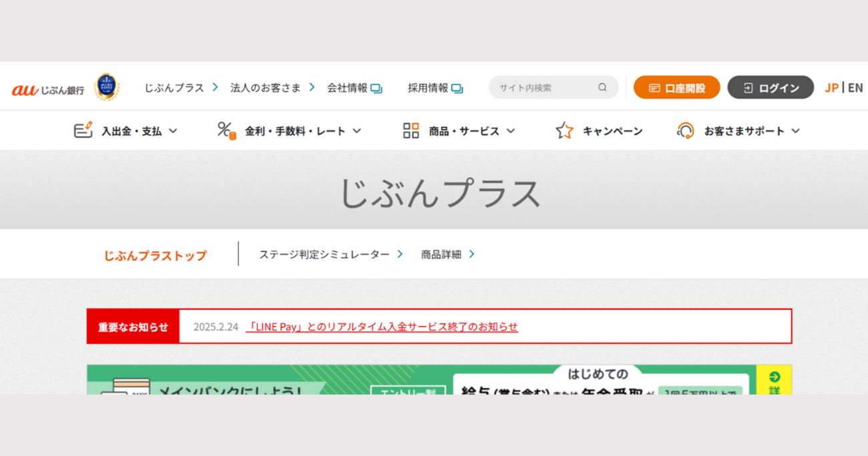Open お客さまサポート menu

[744, 131]
